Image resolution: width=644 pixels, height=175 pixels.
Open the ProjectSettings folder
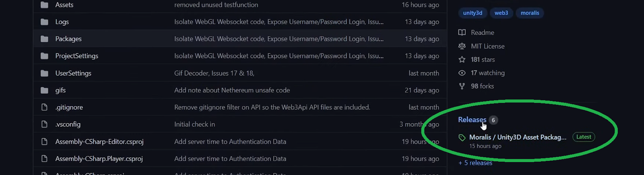pos(76,56)
